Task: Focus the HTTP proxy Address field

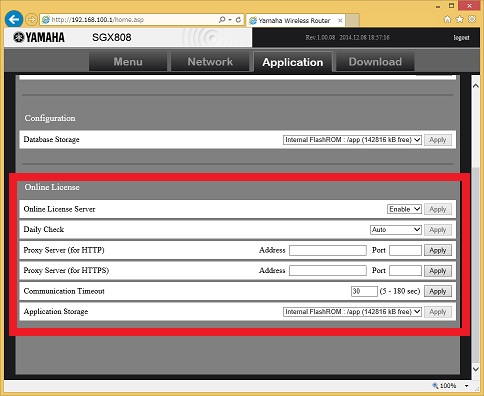Action: click(328, 250)
